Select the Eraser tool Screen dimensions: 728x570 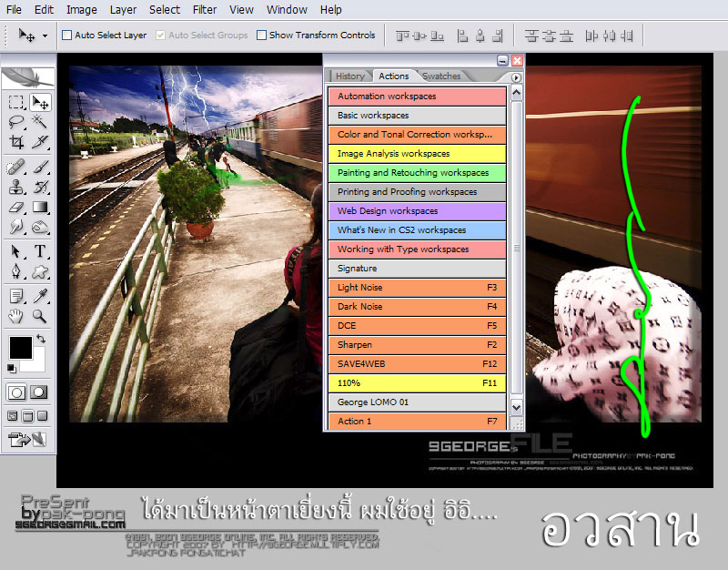[16, 207]
